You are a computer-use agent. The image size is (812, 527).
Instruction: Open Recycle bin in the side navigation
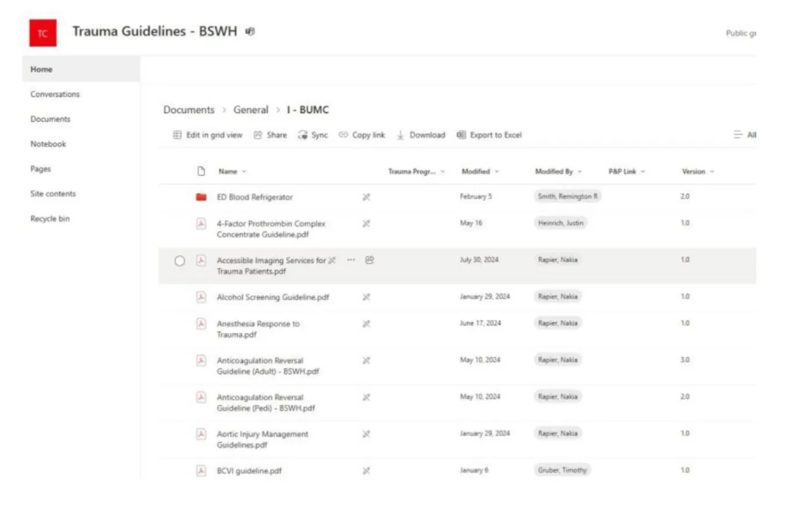tap(50, 219)
